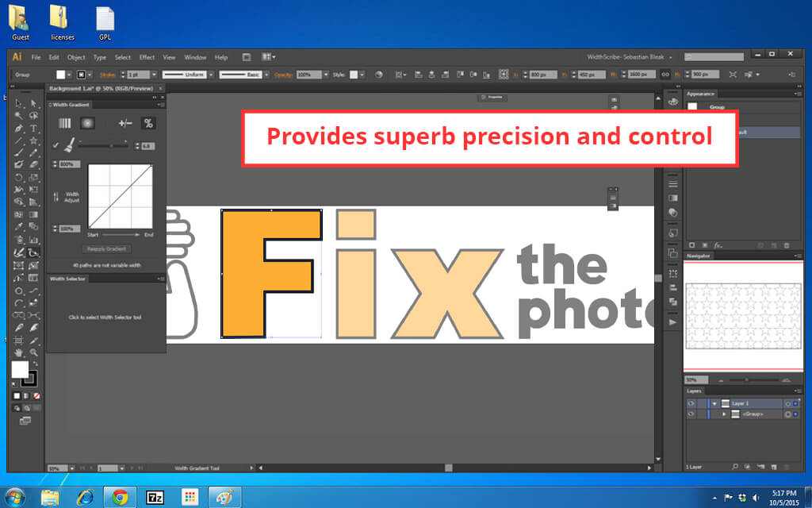Select the Star shape tool
Screen dimensions: 812x508
(x=33, y=140)
